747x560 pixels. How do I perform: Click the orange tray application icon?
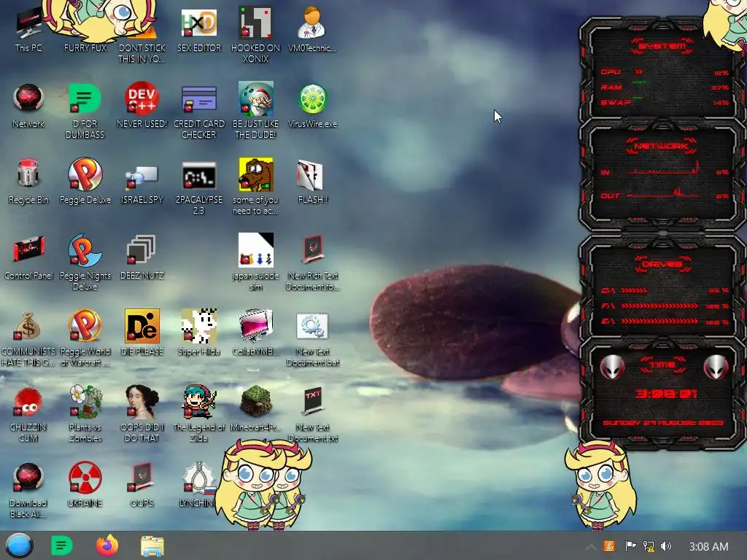tap(609, 546)
